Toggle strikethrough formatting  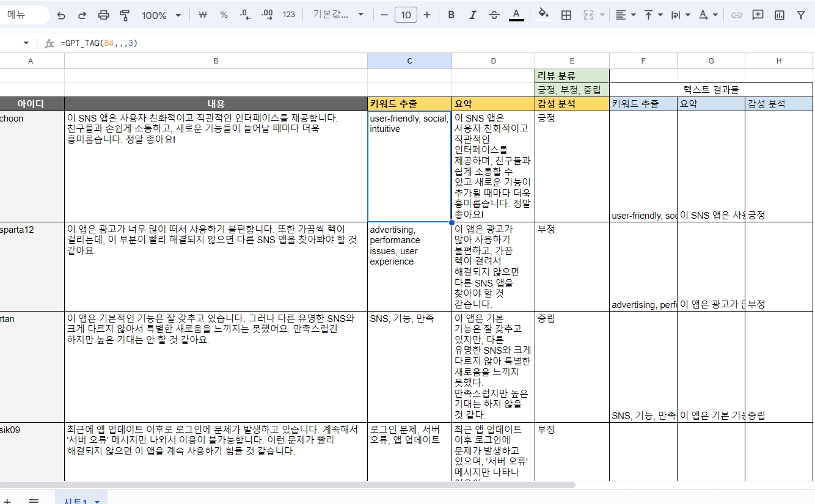click(x=494, y=15)
